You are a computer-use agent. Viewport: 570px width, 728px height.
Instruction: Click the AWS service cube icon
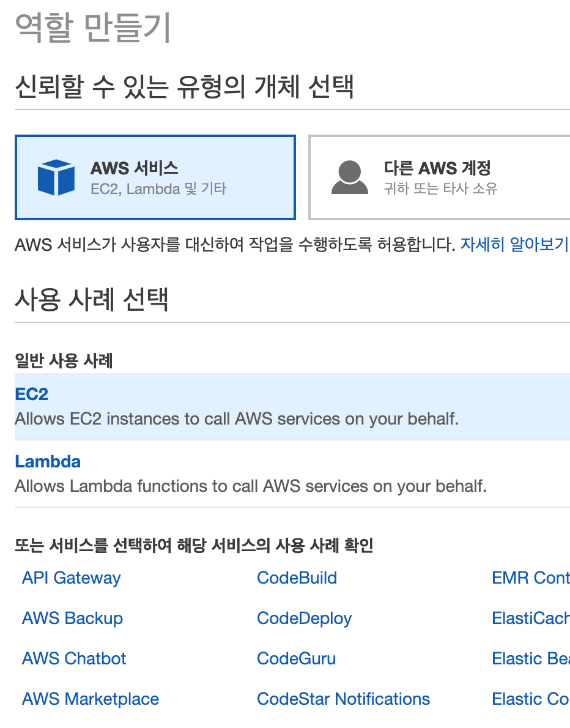click(56, 177)
